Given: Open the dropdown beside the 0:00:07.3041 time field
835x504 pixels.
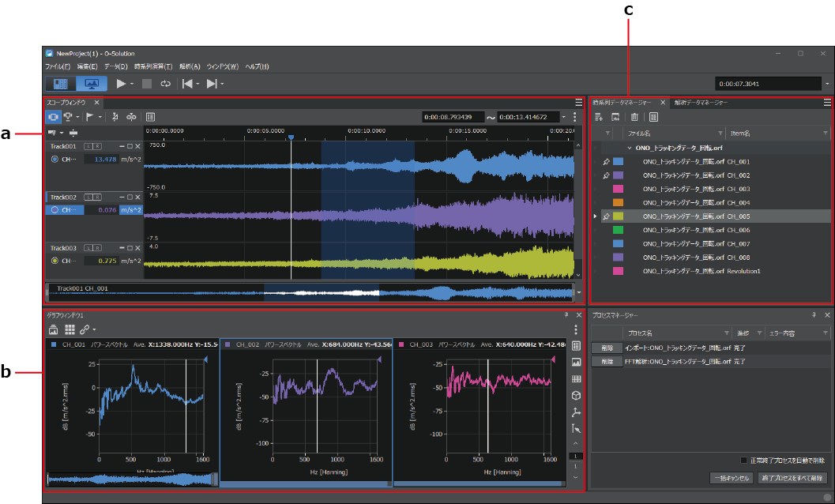Looking at the screenshot, I should click(827, 83).
